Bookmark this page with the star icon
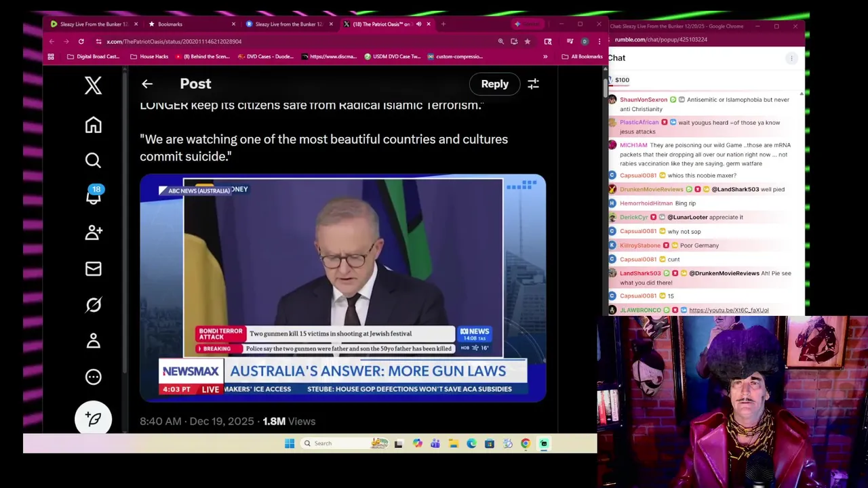Image resolution: width=868 pixels, height=488 pixels. point(527,41)
